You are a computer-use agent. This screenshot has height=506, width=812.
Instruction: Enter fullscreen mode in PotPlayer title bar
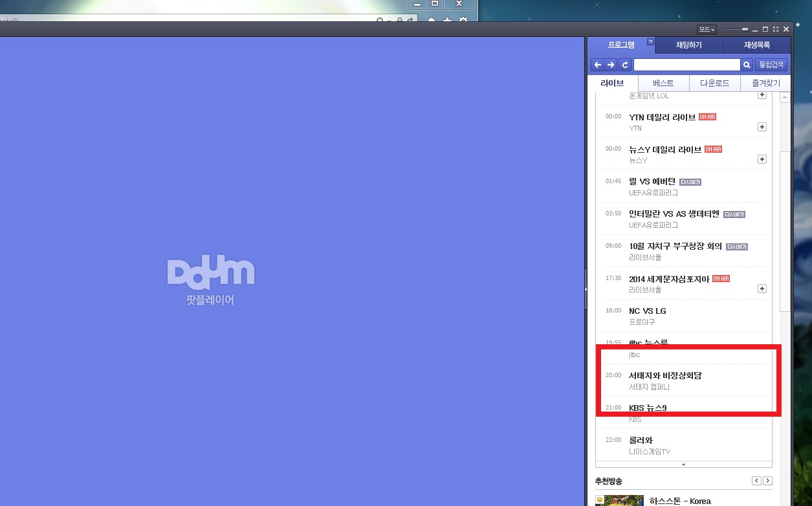coord(776,30)
